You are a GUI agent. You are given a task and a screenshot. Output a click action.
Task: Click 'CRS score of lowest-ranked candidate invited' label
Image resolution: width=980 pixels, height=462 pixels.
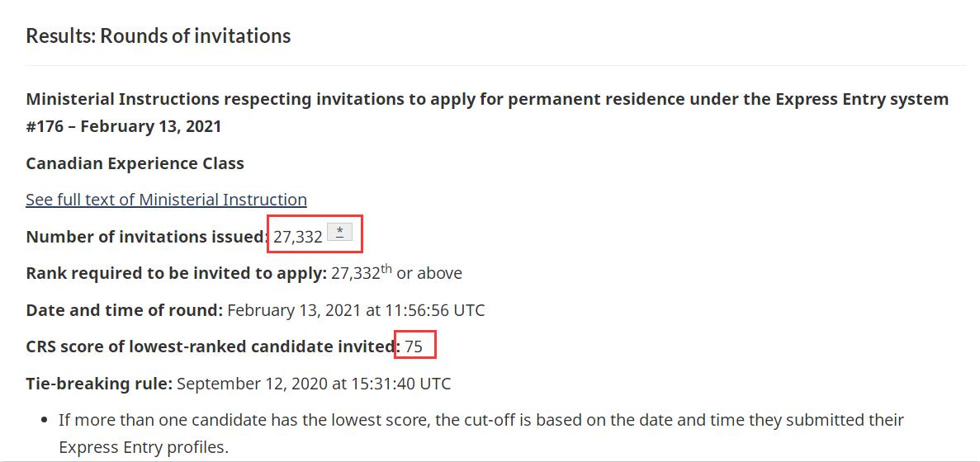[212, 346]
